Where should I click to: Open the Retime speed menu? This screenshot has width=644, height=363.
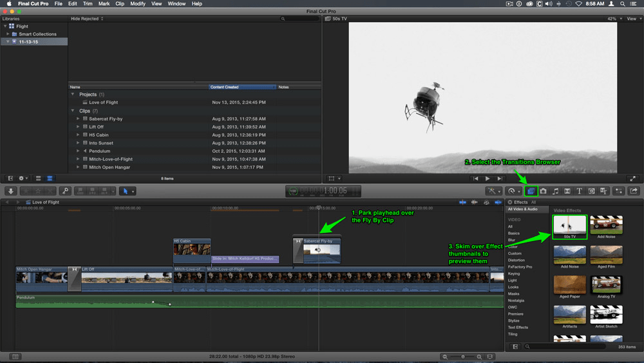coord(513,191)
